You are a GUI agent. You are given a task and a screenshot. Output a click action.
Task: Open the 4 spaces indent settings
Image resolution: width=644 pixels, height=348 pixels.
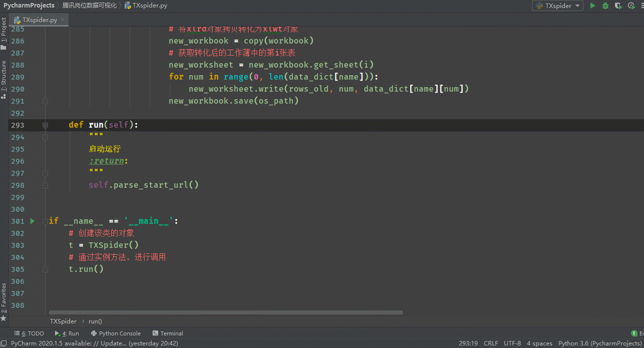point(539,343)
